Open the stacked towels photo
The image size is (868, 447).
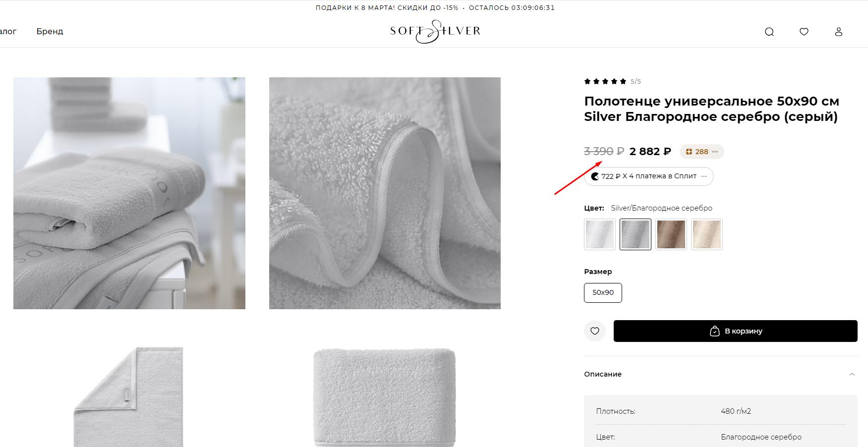pos(129,193)
